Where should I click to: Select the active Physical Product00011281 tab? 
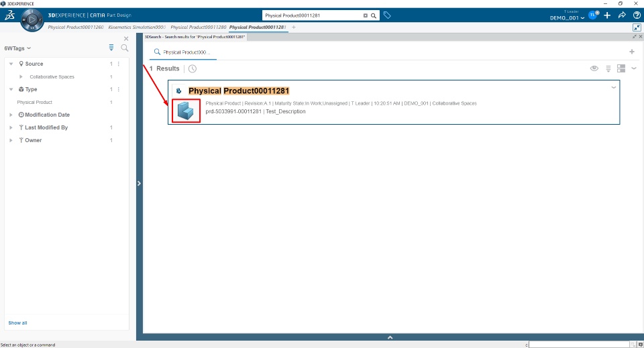click(258, 27)
